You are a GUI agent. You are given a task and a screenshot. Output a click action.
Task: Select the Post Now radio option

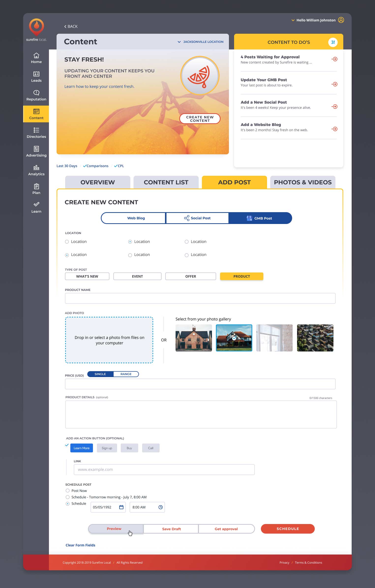click(x=68, y=491)
